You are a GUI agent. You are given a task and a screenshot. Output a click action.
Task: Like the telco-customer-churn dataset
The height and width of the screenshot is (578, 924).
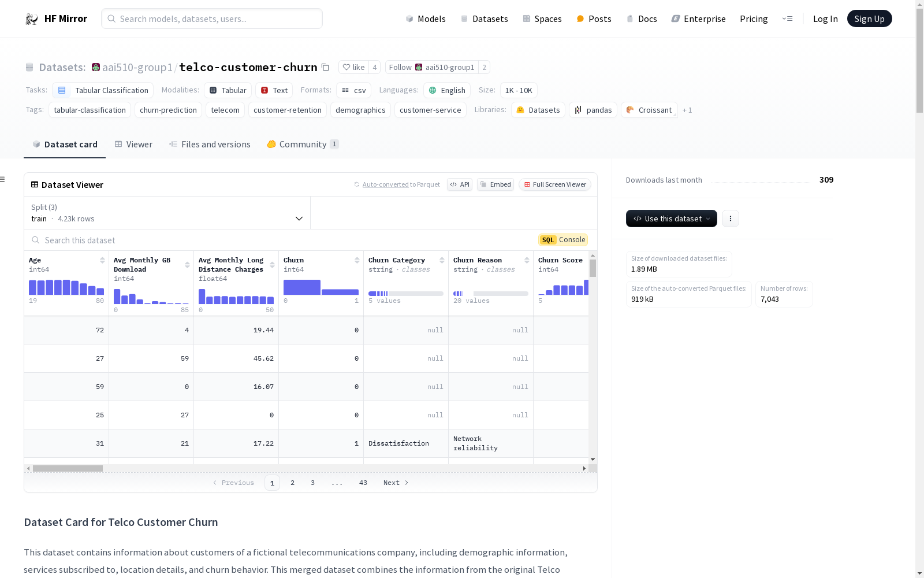pyautogui.click(x=353, y=67)
